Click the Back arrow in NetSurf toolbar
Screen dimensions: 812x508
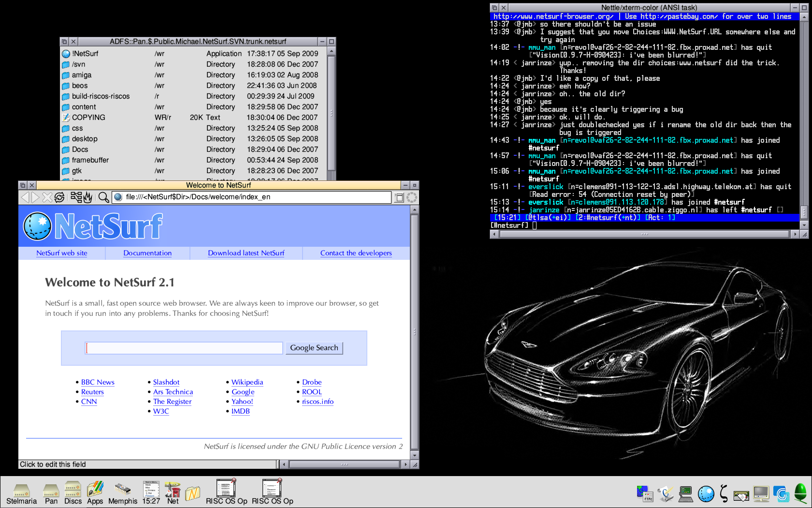pyautogui.click(x=25, y=197)
